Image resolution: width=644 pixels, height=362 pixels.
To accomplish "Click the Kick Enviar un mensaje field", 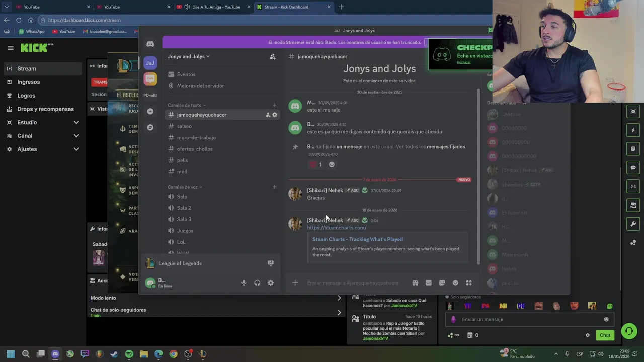I will pyautogui.click(x=528, y=319).
